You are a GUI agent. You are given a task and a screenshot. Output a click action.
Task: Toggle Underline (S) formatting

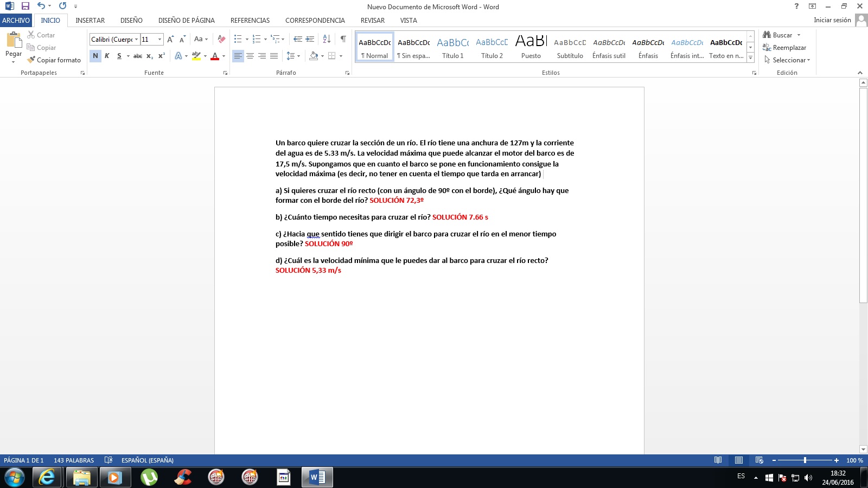(119, 56)
